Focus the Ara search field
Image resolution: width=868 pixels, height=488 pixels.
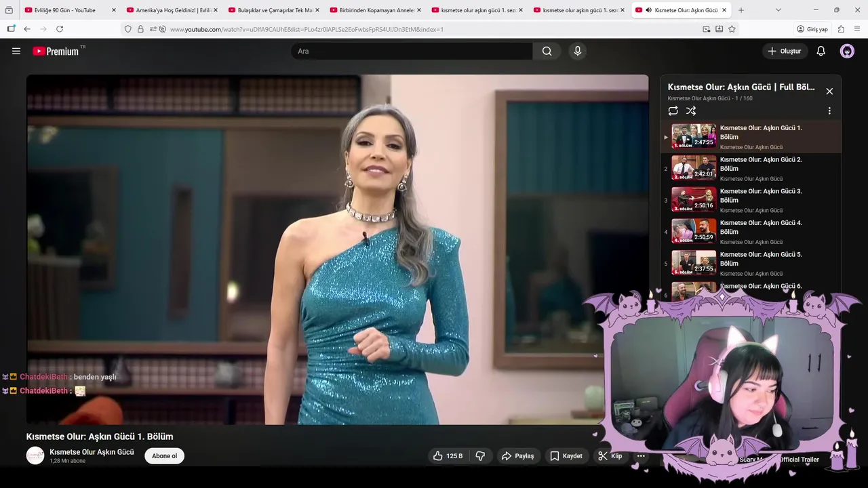coord(412,51)
